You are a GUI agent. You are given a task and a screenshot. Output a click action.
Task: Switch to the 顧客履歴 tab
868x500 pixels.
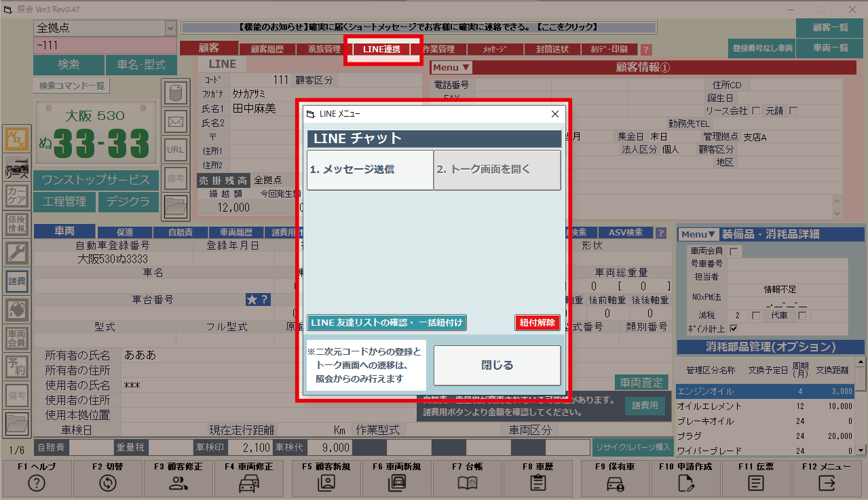pyautogui.click(x=267, y=49)
